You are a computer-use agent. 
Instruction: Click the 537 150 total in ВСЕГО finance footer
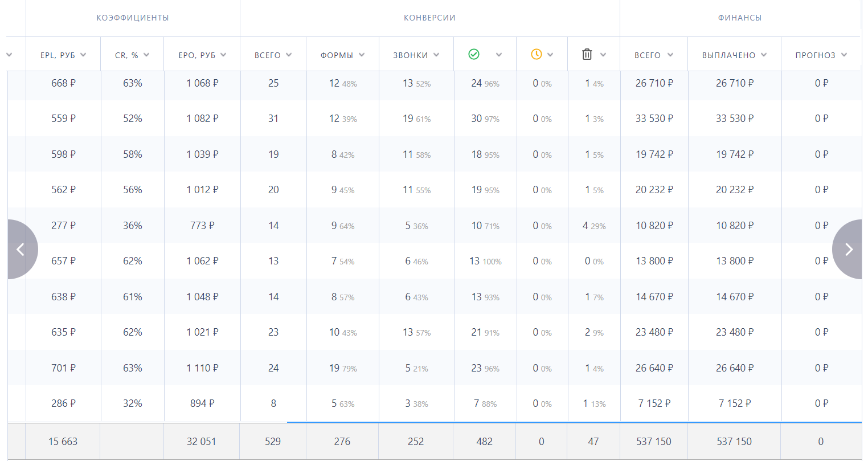click(x=653, y=442)
